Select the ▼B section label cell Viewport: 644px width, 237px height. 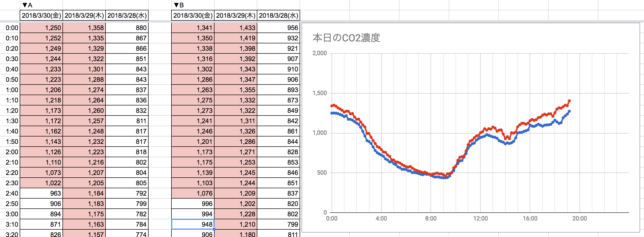[x=193, y=5]
